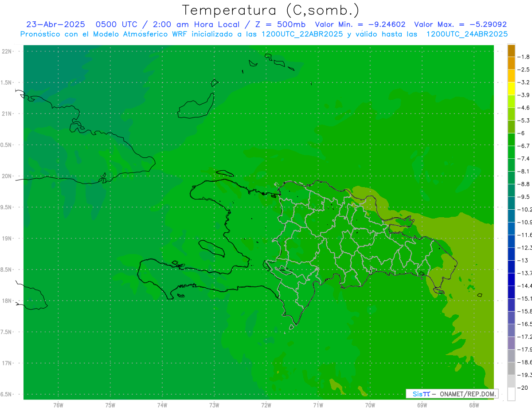Viewport: 532px width, 411px height.
Task: Select the teal legend swatch between -9.5 and -10.2
Action: [x=511, y=203]
